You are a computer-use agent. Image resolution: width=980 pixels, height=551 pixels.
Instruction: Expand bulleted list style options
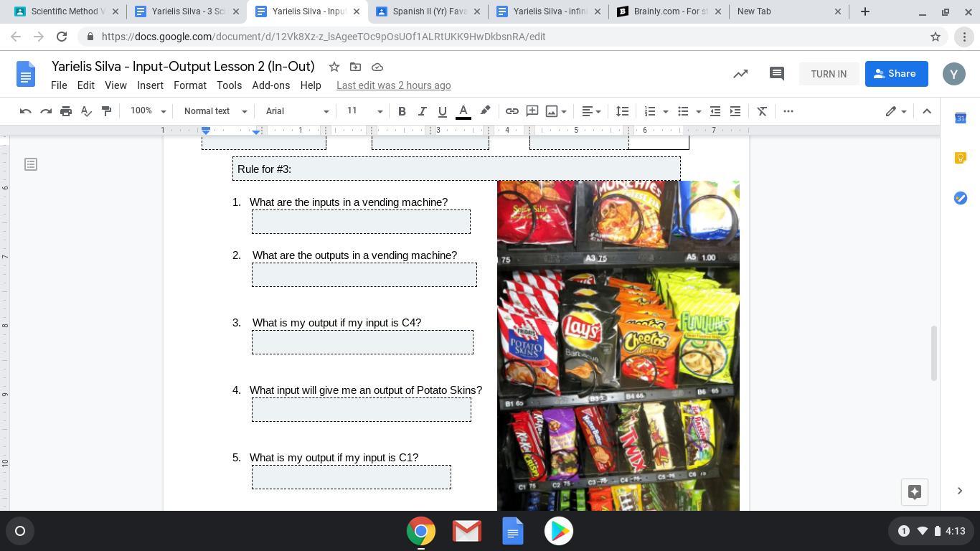pyautogui.click(x=699, y=111)
